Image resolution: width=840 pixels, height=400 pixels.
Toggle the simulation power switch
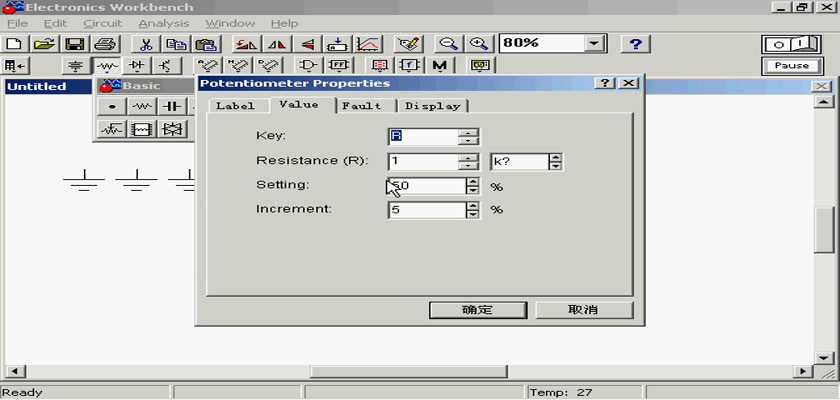click(792, 44)
